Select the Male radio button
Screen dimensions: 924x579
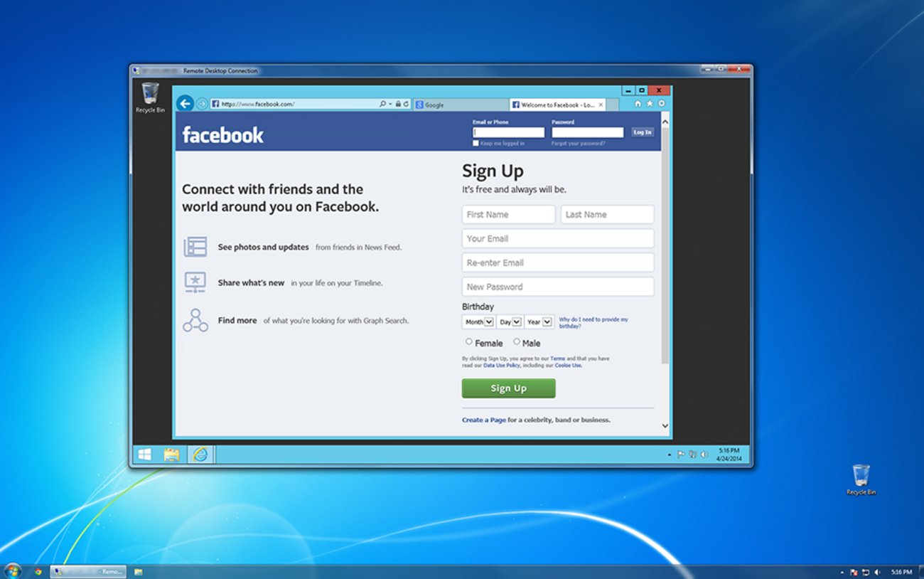pyautogui.click(x=517, y=342)
